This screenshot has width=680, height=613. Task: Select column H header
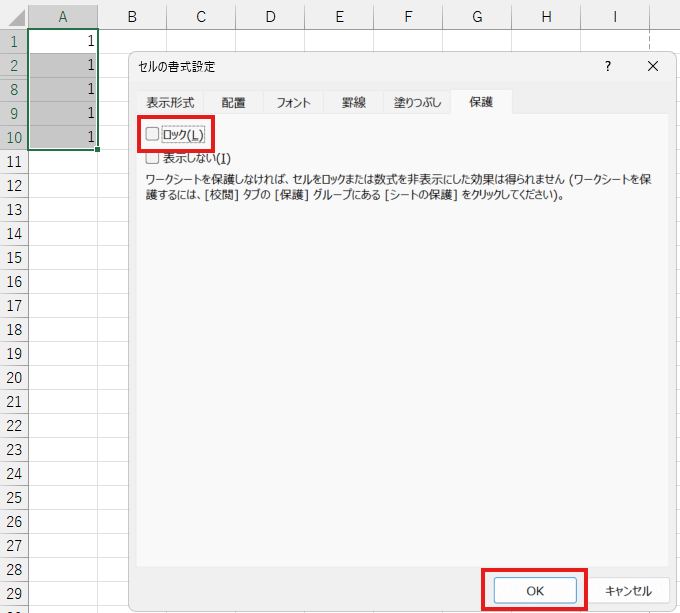point(546,16)
